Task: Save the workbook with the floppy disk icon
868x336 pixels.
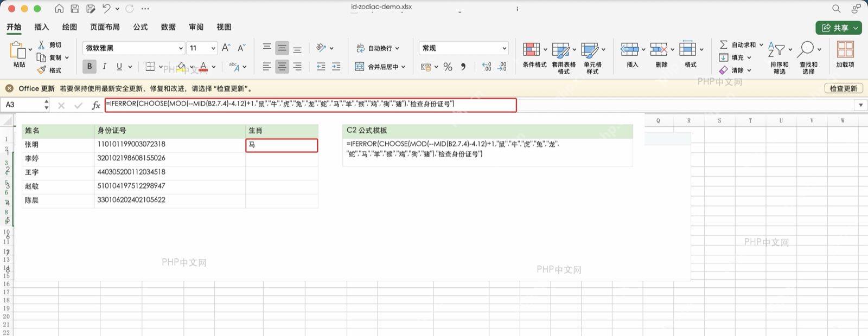Action: click(75, 9)
